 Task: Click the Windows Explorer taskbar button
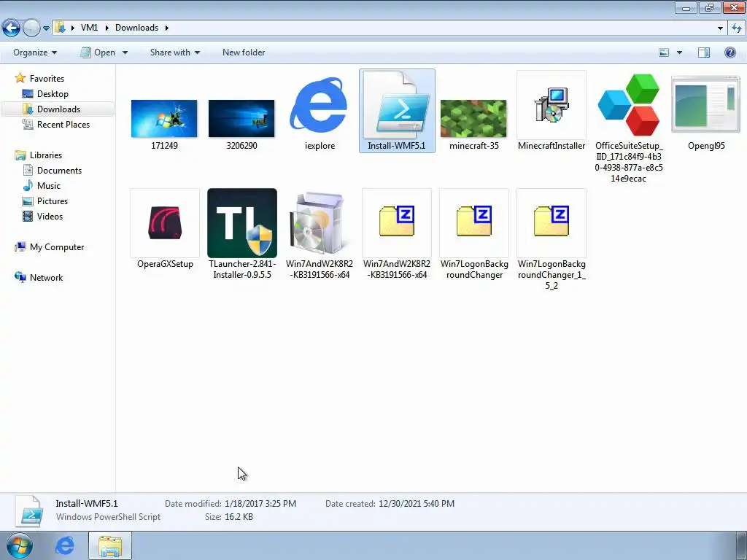[110, 545]
